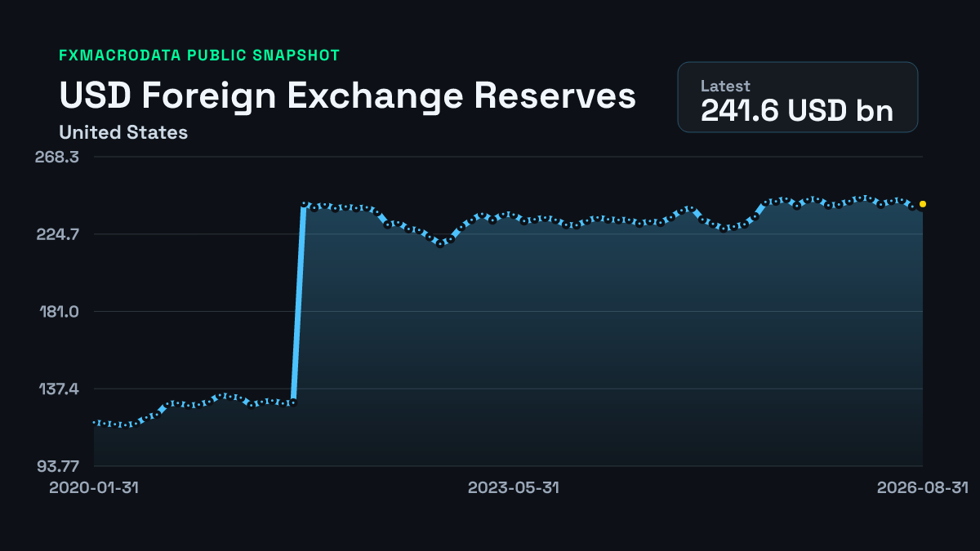
Task: Click the 181.0 y-axis label
Action: [58, 312]
